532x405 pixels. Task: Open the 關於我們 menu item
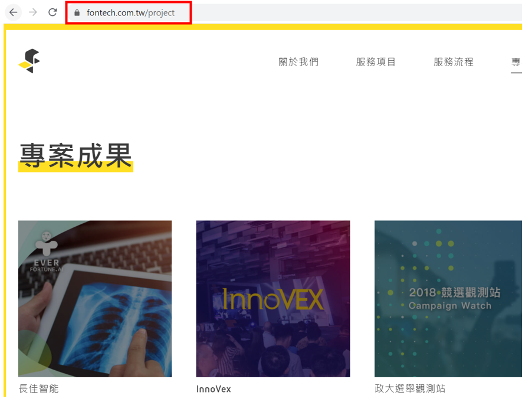click(x=298, y=62)
